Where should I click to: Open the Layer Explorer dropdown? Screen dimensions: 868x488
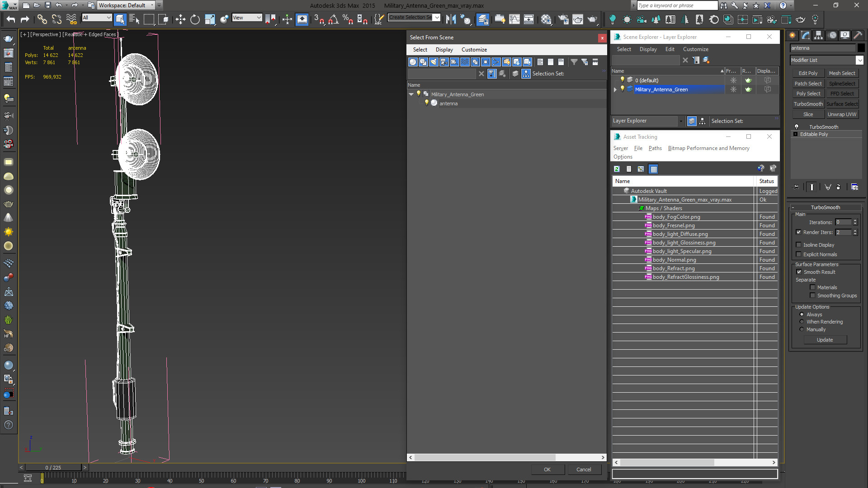[680, 121]
